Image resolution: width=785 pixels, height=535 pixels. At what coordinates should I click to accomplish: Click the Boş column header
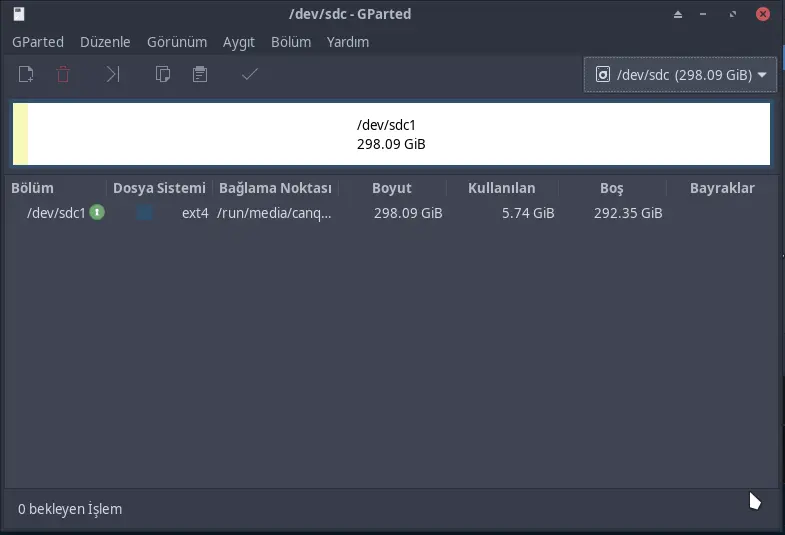[612, 188]
